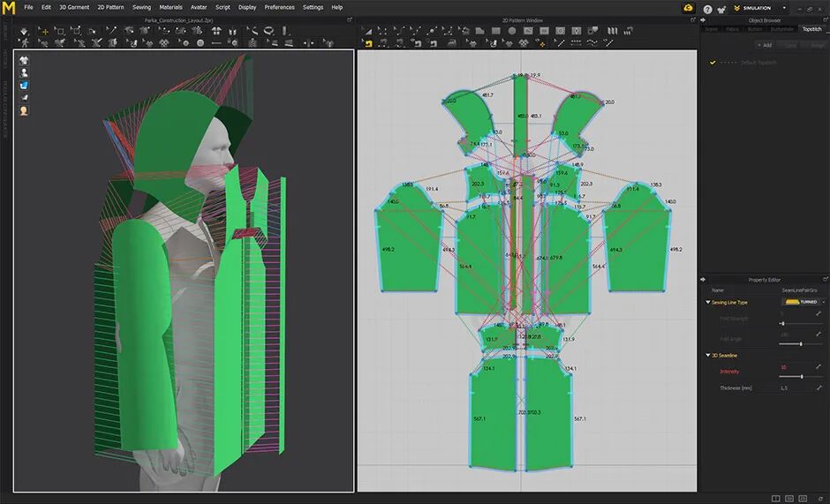Open the 3D Garment menu

pyautogui.click(x=74, y=7)
